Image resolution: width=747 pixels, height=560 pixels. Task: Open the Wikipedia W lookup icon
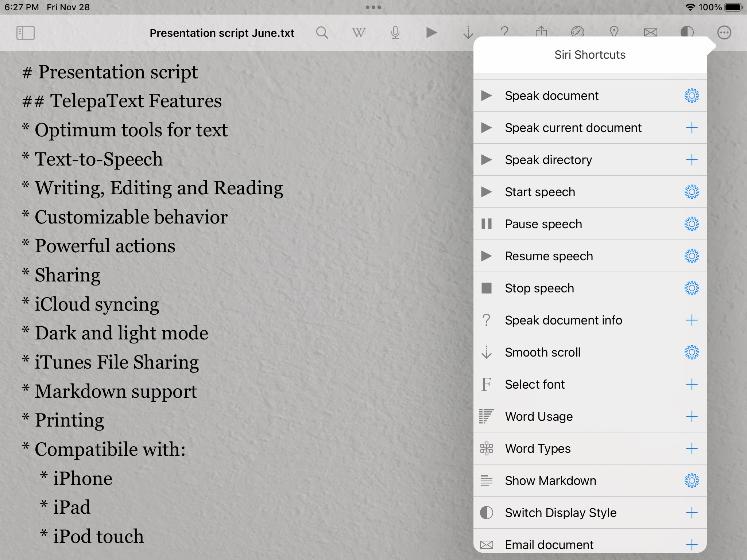(x=359, y=33)
